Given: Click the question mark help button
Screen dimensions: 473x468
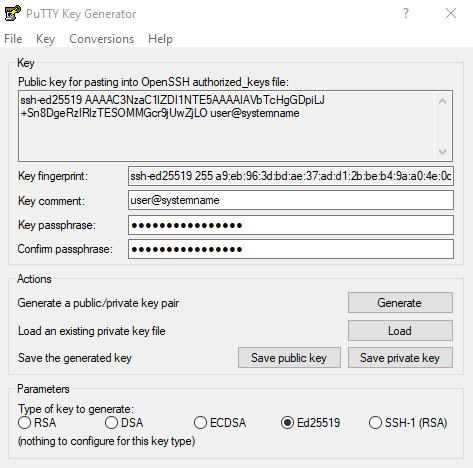Looking at the screenshot, I should click(x=406, y=13).
